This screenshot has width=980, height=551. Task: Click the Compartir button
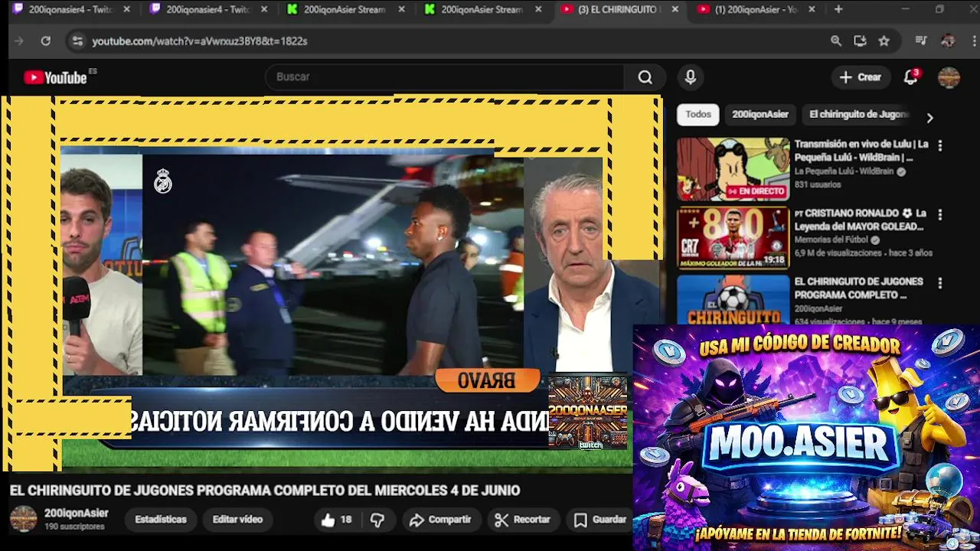[440, 520]
